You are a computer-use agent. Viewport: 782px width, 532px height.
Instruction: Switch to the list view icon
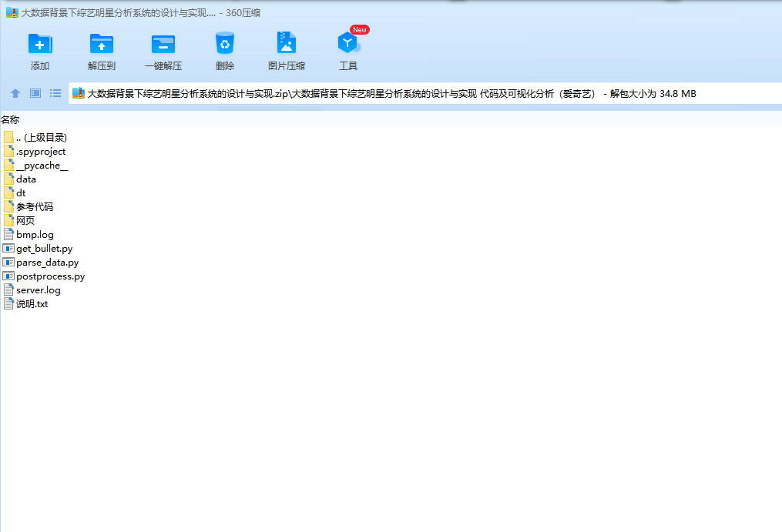[x=55, y=93]
